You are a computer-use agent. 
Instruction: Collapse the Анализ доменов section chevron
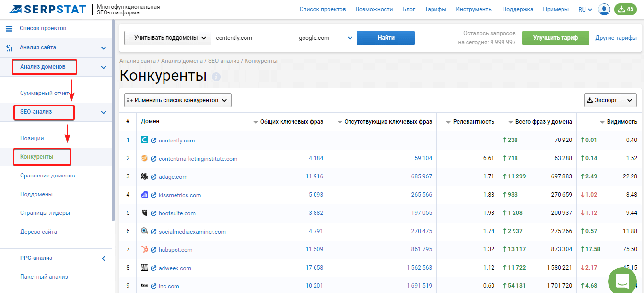[x=103, y=67]
